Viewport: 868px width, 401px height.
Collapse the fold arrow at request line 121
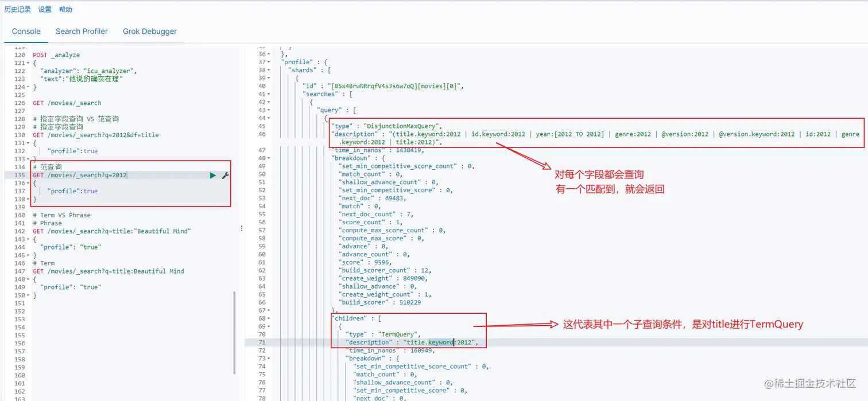[x=28, y=63]
